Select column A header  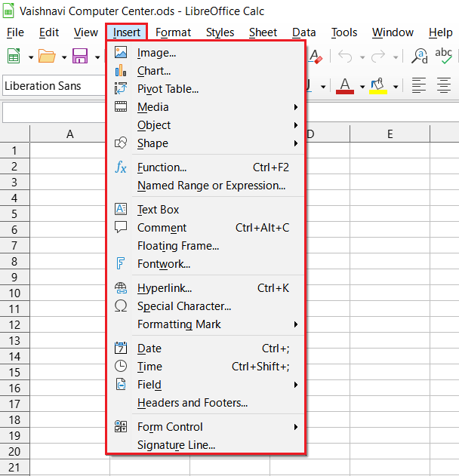click(x=70, y=134)
